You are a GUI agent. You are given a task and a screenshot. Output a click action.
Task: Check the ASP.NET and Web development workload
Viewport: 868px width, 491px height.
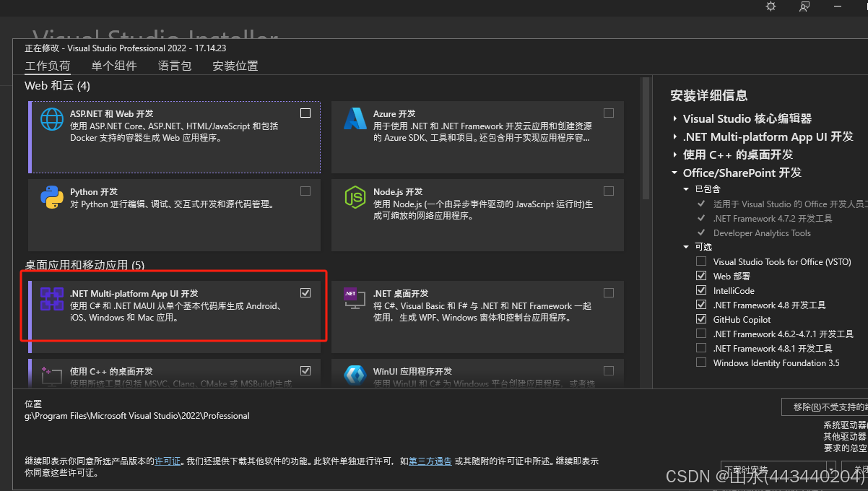coord(305,113)
